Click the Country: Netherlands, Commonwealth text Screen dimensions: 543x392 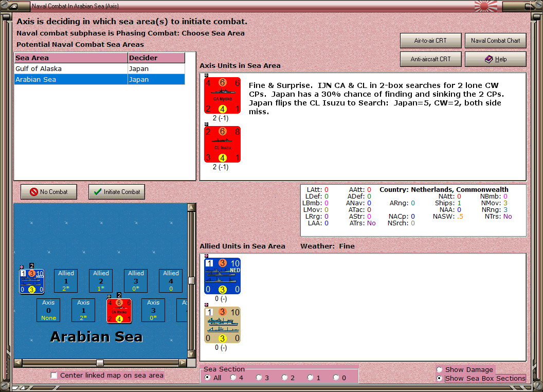click(x=444, y=190)
